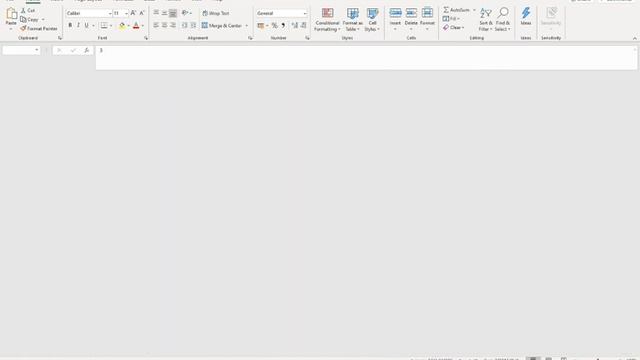The width and height of the screenshot is (640, 360).
Task: Increase font size with the larger A
Action: (x=133, y=13)
